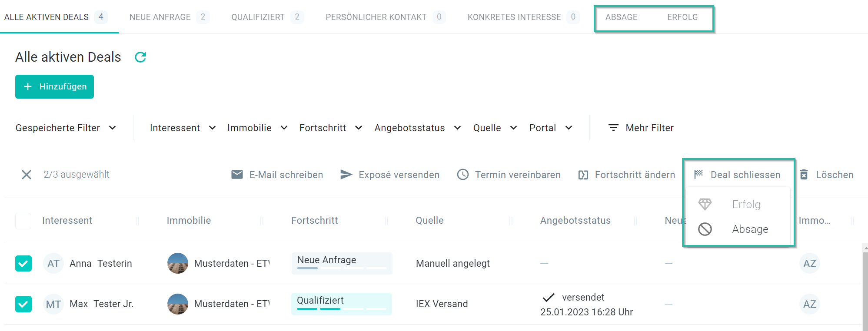868x331 pixels.
Task: Choose Absage in Deal schliessen menu
Action: coord(750,229)
